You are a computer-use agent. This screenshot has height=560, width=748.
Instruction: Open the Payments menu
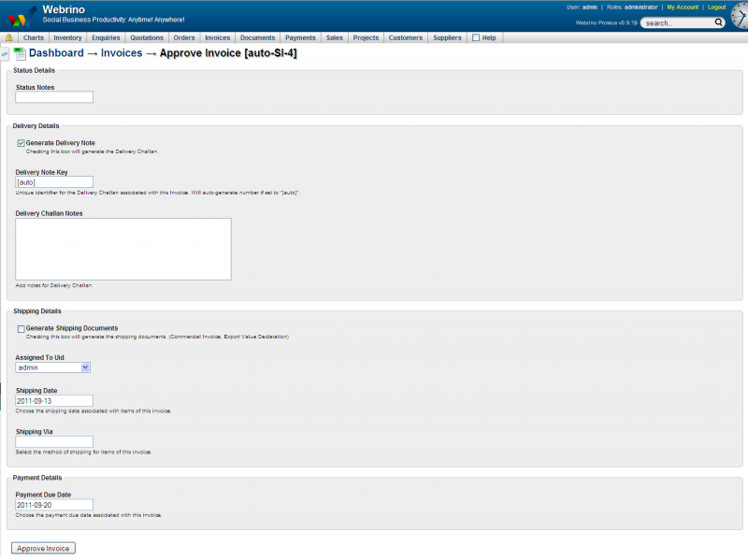[x=300, y=38]
